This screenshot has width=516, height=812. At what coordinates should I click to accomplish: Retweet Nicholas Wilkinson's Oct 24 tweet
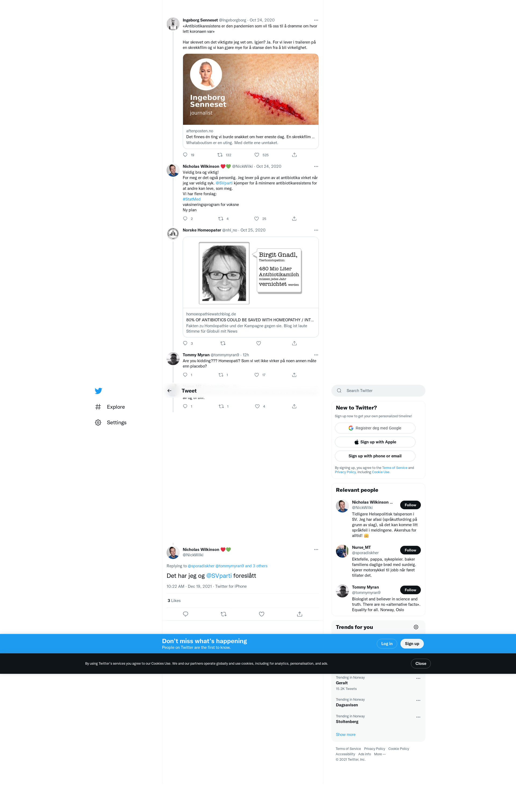click(221, 219)
